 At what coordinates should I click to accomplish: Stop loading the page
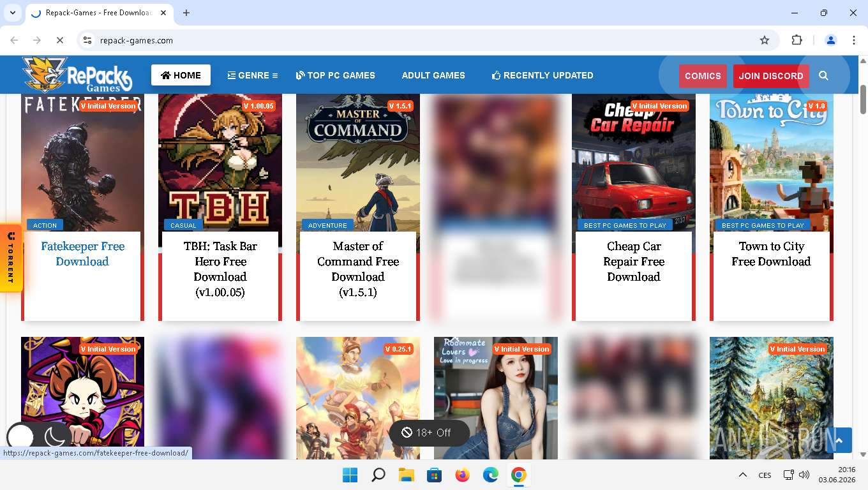[x=59, y=40]
